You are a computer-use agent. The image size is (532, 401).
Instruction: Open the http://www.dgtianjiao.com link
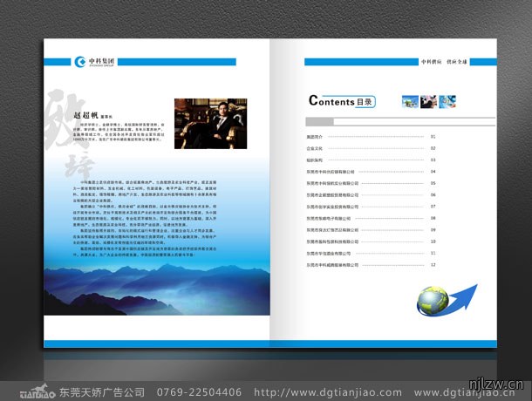coord(328,392)
